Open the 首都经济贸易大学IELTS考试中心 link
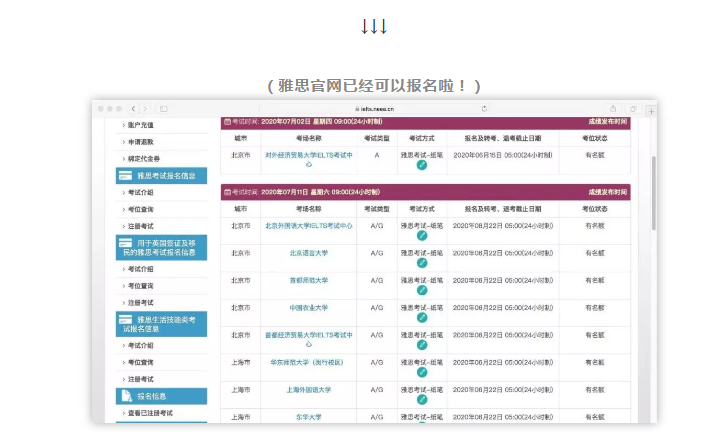The image size is (704, 440). [x=309, y=339]
